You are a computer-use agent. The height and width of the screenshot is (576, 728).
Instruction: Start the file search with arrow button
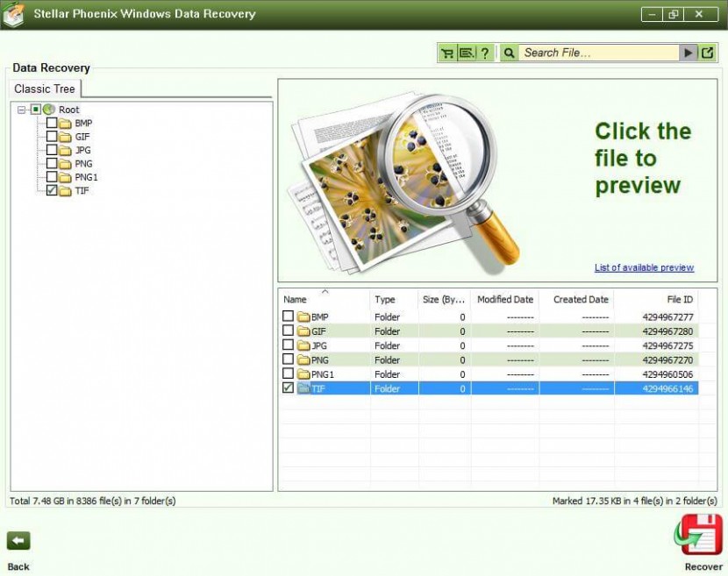pos(688,53)
